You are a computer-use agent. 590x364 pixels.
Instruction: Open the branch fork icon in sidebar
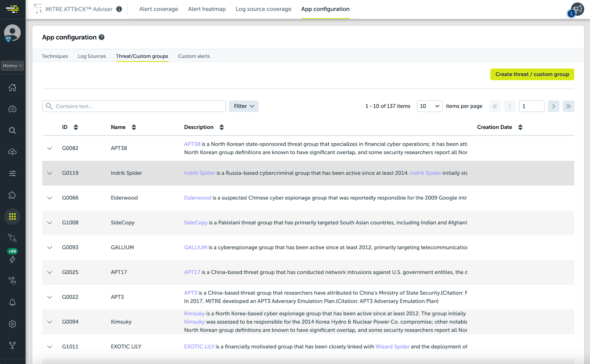[x=13, y=345]
